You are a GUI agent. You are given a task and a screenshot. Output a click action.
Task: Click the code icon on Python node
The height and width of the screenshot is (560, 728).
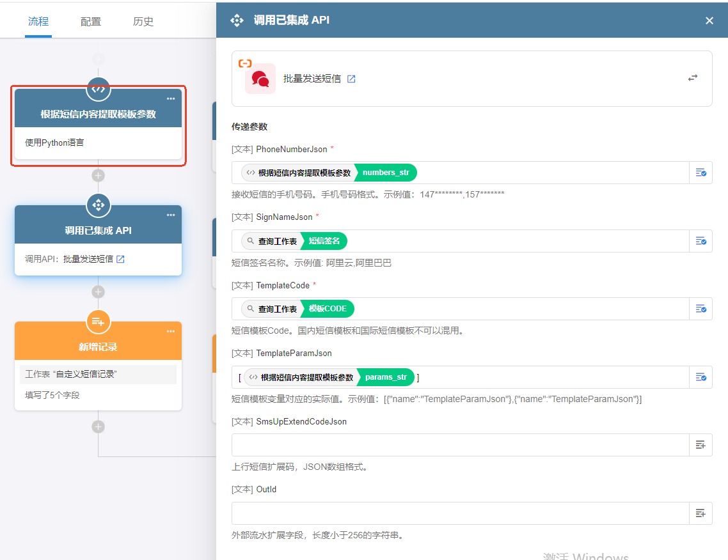coord(99,89)
